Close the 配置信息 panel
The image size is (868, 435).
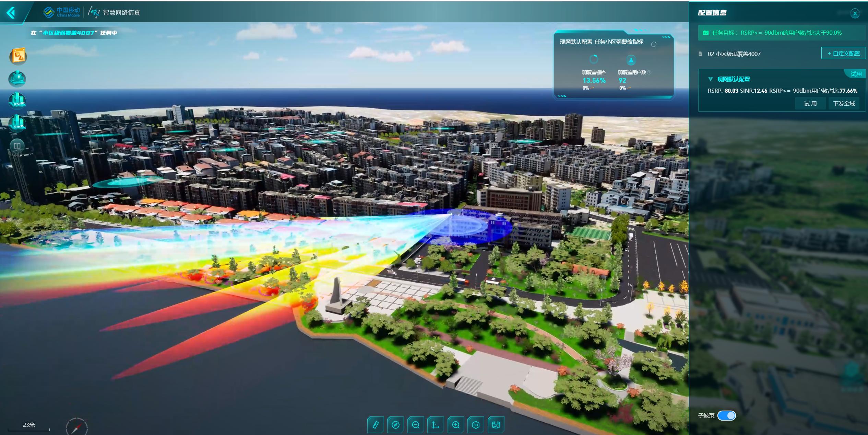click(x=855, y=13)
